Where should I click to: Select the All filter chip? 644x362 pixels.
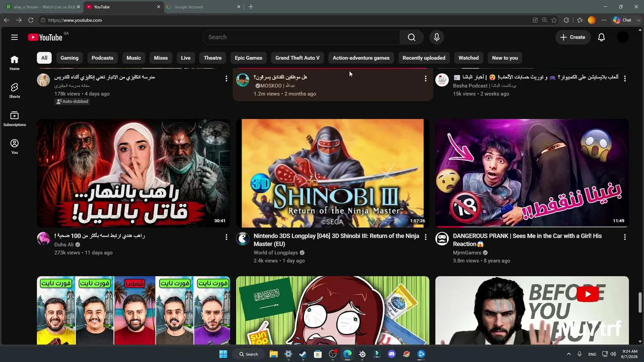(x=44, y=58)
